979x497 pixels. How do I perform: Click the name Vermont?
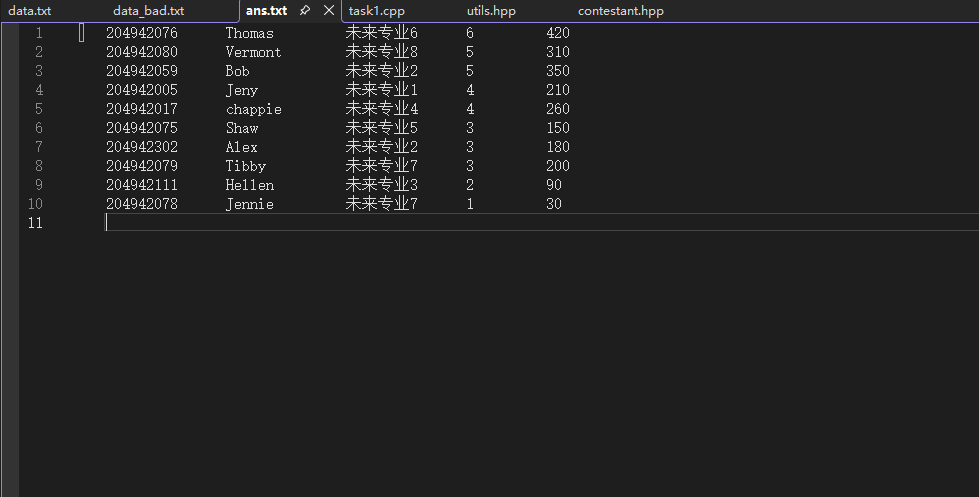(253, 52)
